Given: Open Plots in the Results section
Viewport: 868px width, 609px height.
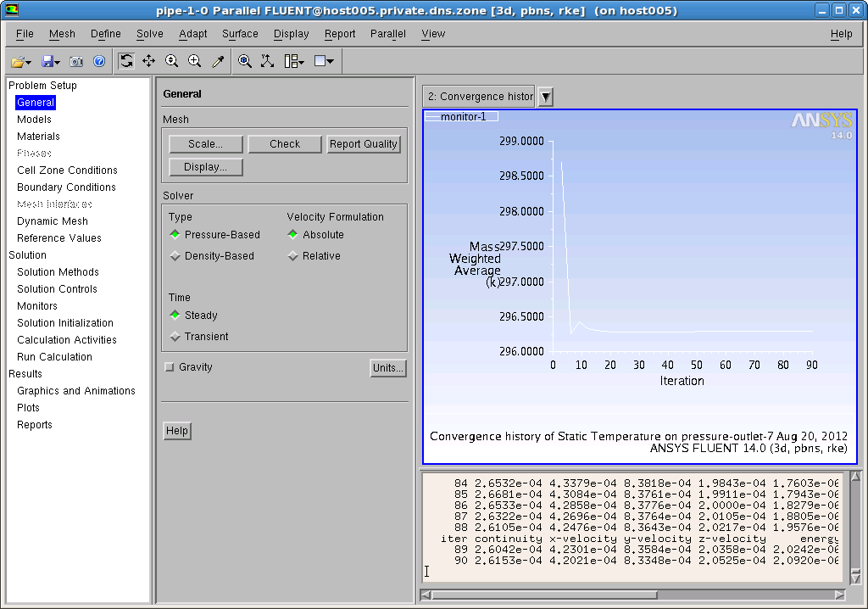Looking at the screenshot, I should coord(28,408).
